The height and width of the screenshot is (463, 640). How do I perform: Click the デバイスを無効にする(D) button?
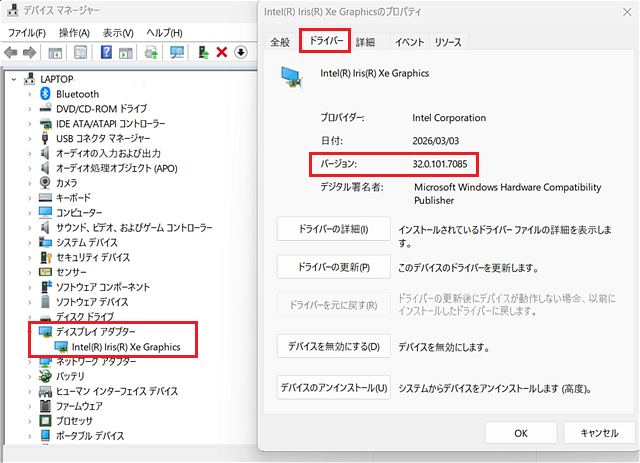pos(333,347)
